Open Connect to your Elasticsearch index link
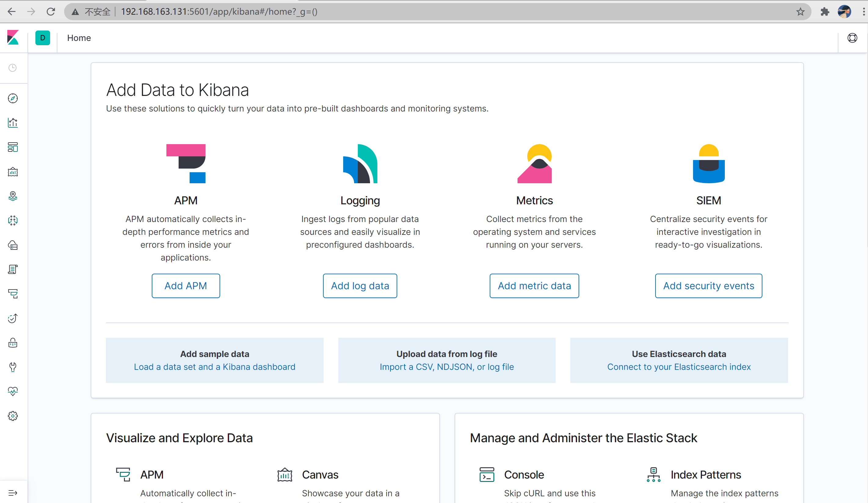The height and width of the screenshot is (503, 868). coord(679,367)
